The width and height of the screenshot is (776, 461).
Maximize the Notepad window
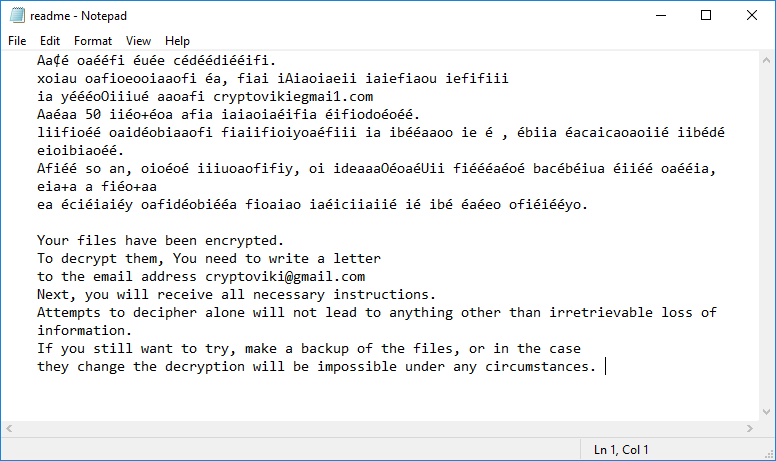[x=706, y=16]
